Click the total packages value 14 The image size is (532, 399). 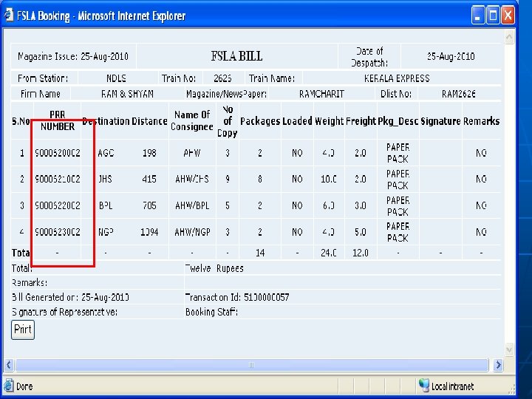coord(260,253)
